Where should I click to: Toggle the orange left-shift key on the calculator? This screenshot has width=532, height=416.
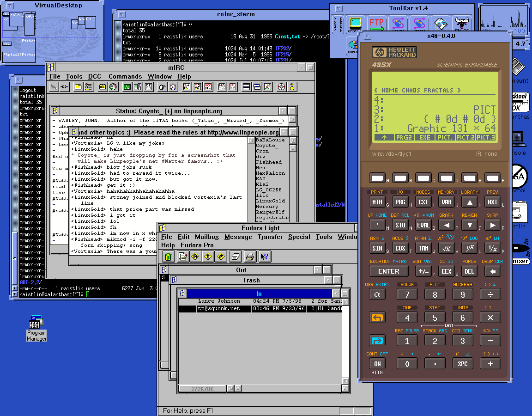coord(377,318)
